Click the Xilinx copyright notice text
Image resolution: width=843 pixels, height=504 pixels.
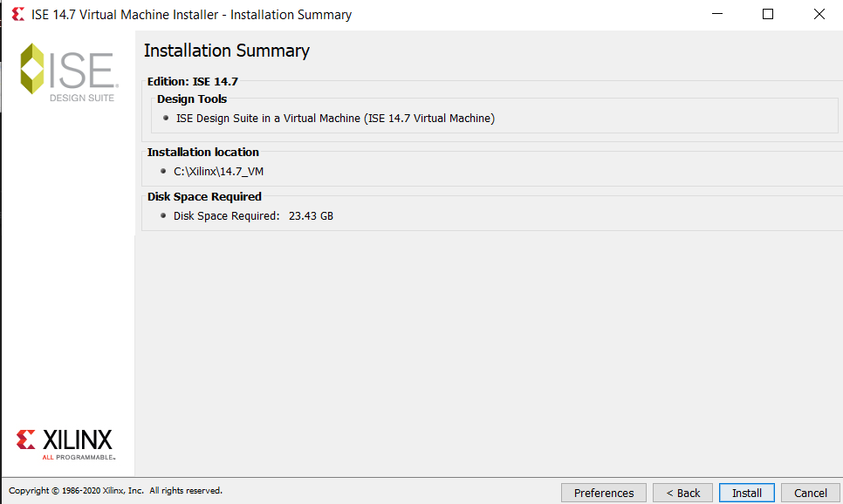pyautogui.click(x=115, y=491)
